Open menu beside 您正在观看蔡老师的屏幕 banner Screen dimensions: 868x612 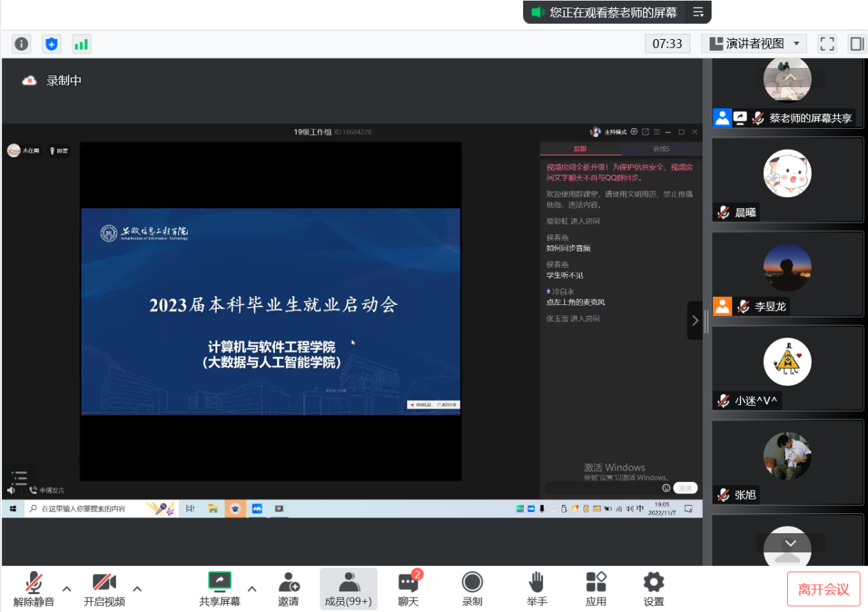pyautogui.click(x=698, y=12)
